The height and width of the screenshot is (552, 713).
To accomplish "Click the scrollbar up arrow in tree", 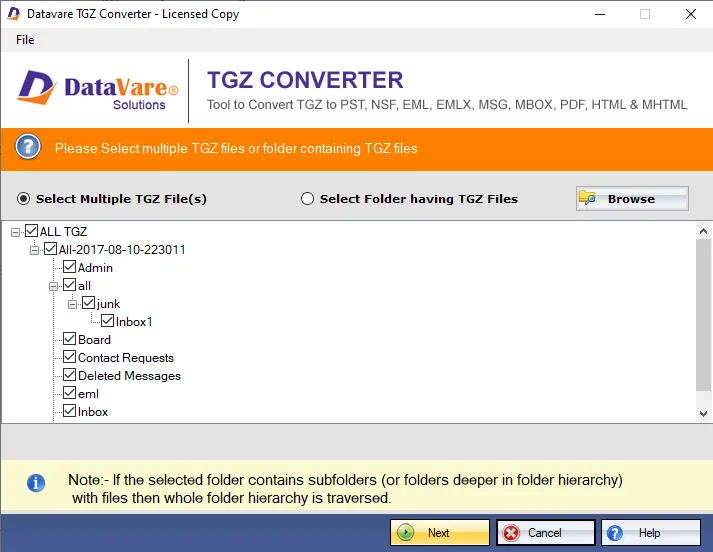I will [703, 231].
